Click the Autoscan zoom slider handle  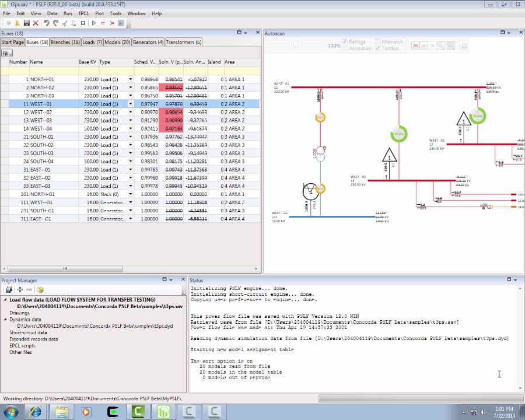(x=296, y=45)
